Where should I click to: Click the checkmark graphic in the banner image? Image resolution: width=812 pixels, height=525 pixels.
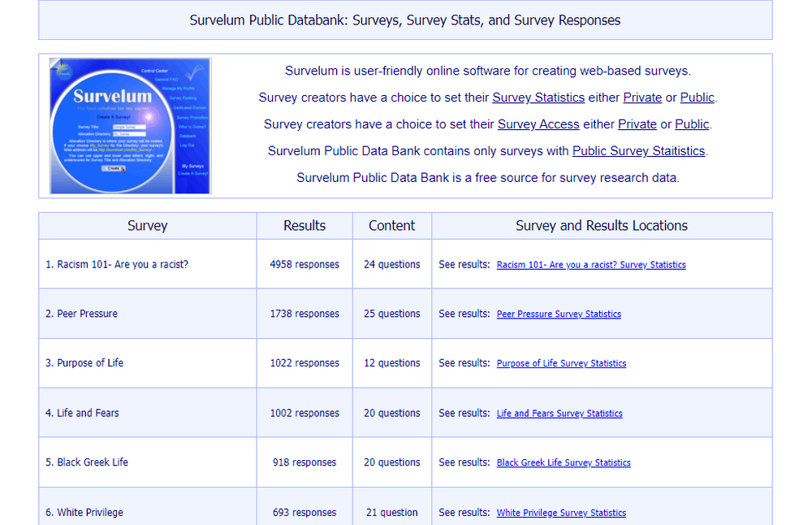click(x=195, y=73)
